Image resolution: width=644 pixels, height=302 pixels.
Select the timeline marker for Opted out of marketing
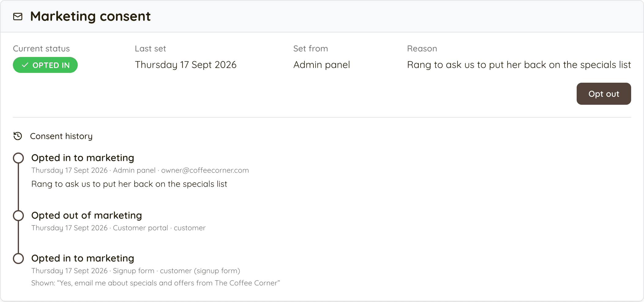[18, 216]
